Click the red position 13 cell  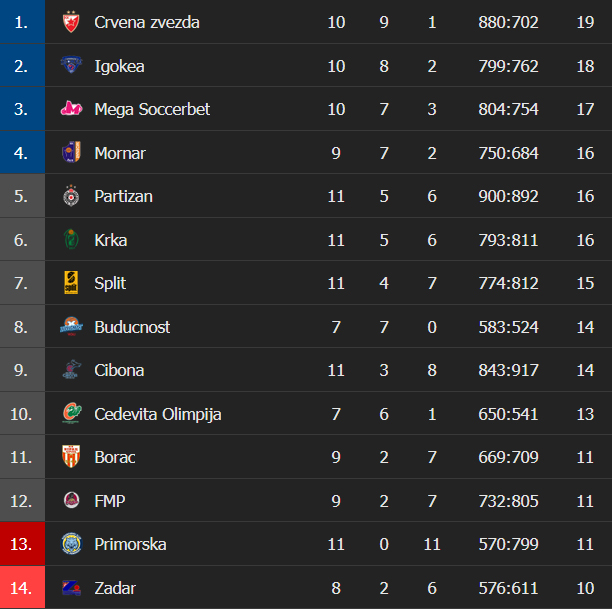coord(22,543)
